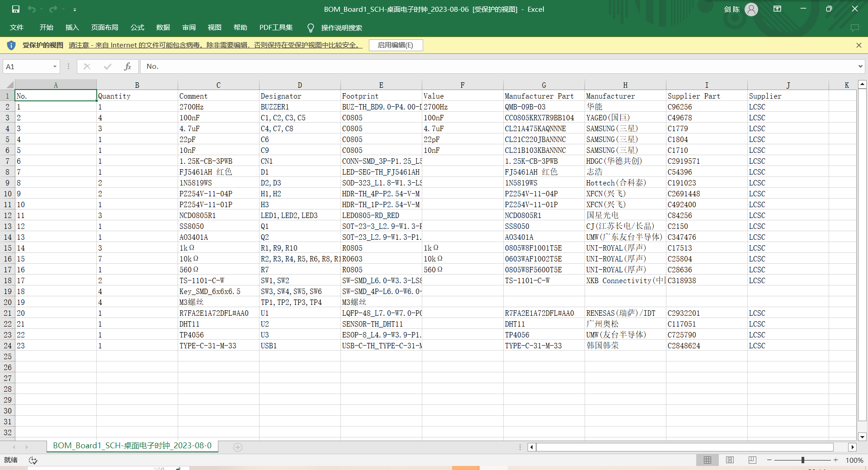Open the 页面布局 ribbon tab

pyautogui.click(x=105, y=28)
